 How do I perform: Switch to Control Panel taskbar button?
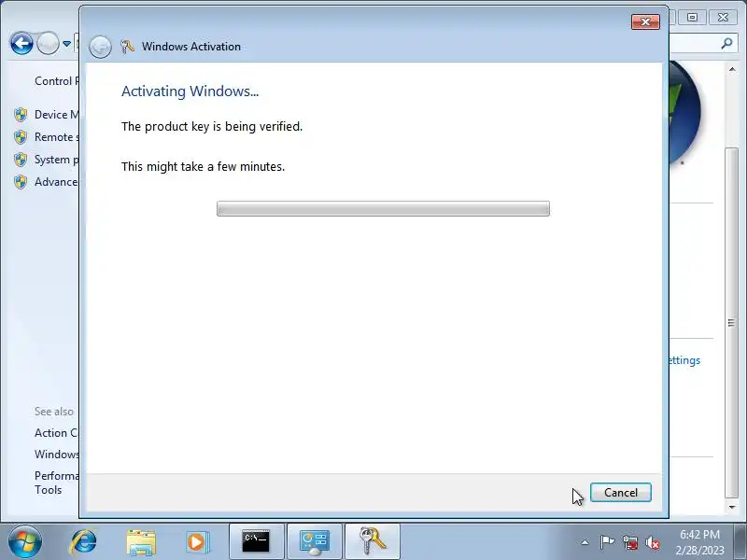315,542
